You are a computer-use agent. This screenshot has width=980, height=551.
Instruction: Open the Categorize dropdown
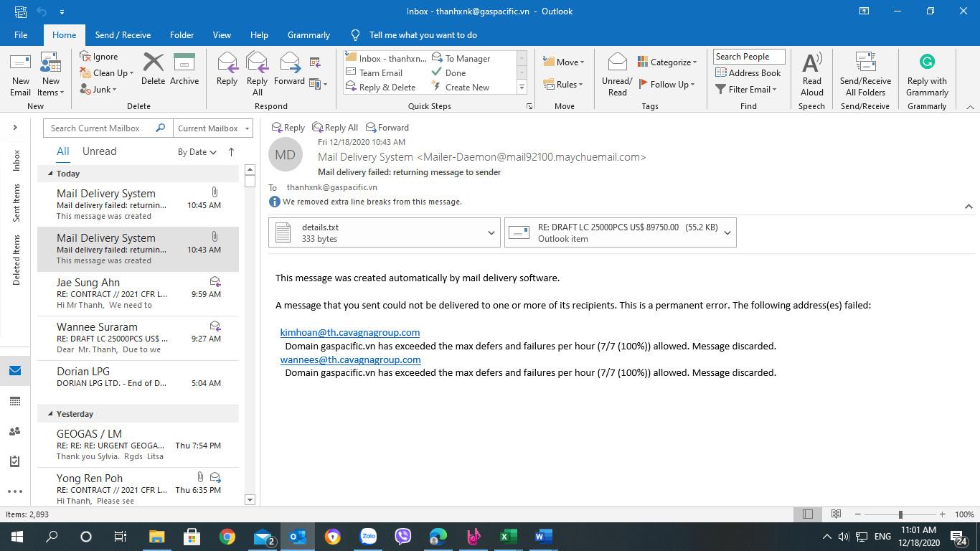coord(668,62)
